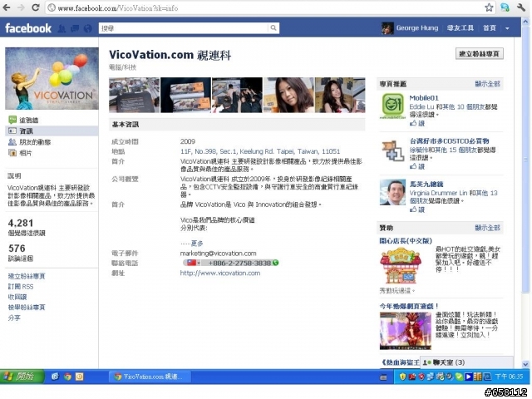Viewport: 532px width, 399px height.
Task: Click 訂閱 RSS sidebar link
Action: click(x=21, y=287)
